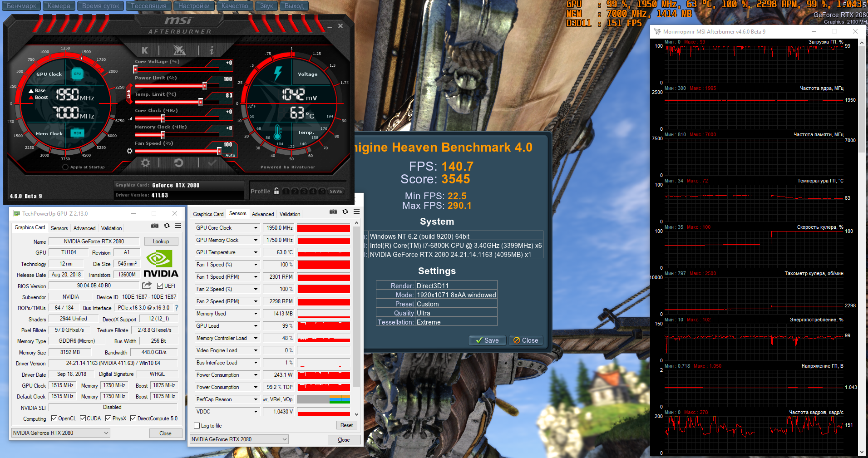Adjust the Power Limit slider handle
Image resolution: width=868 pixels, height=458 pixels.
(205, 85)
